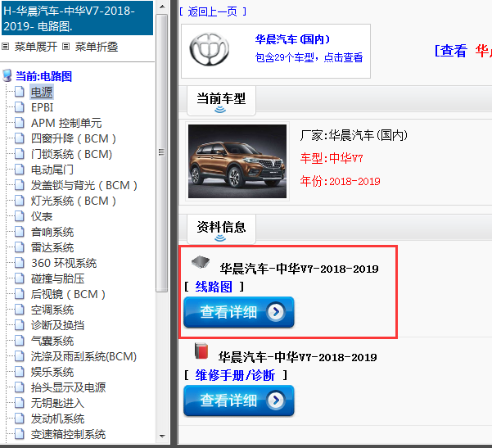The image size is (492, 448).
Task: Click the red book icon for 维修手册
Action: (x=201, y=351)
